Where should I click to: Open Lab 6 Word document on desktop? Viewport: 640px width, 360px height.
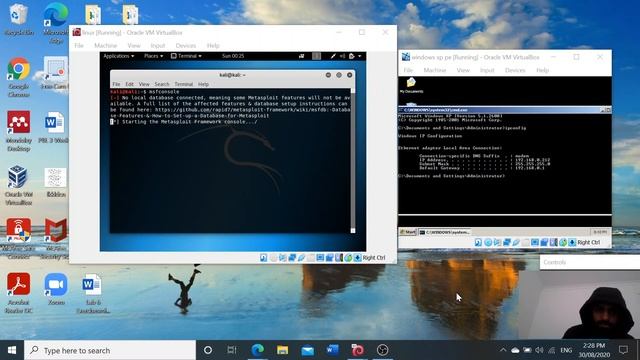point(92,293)
